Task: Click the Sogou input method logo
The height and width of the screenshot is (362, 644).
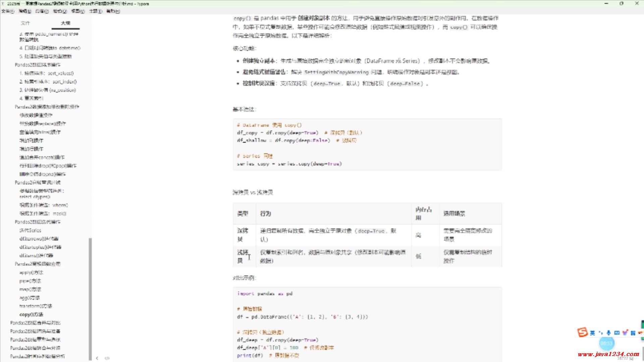Action: click(582, 332)
